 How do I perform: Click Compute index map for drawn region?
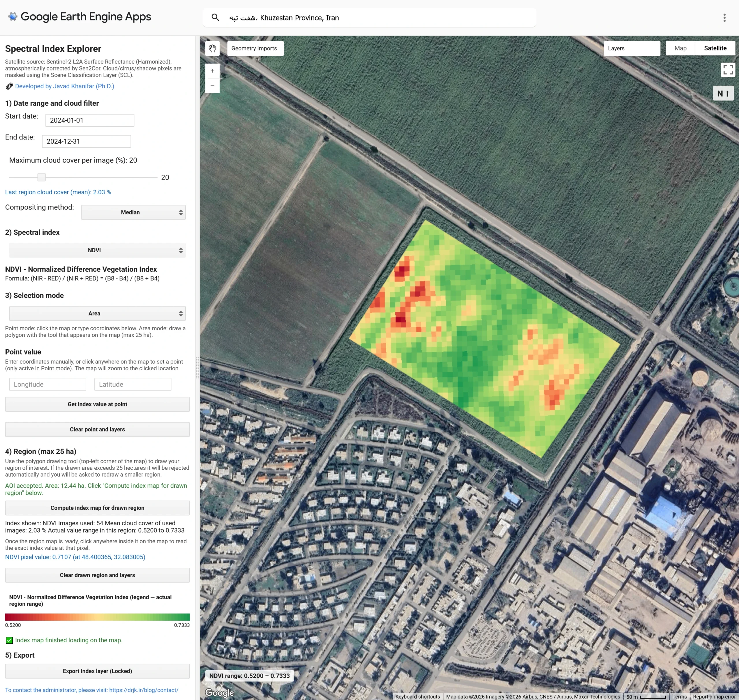pyautogui.click(x=97, y=508)
